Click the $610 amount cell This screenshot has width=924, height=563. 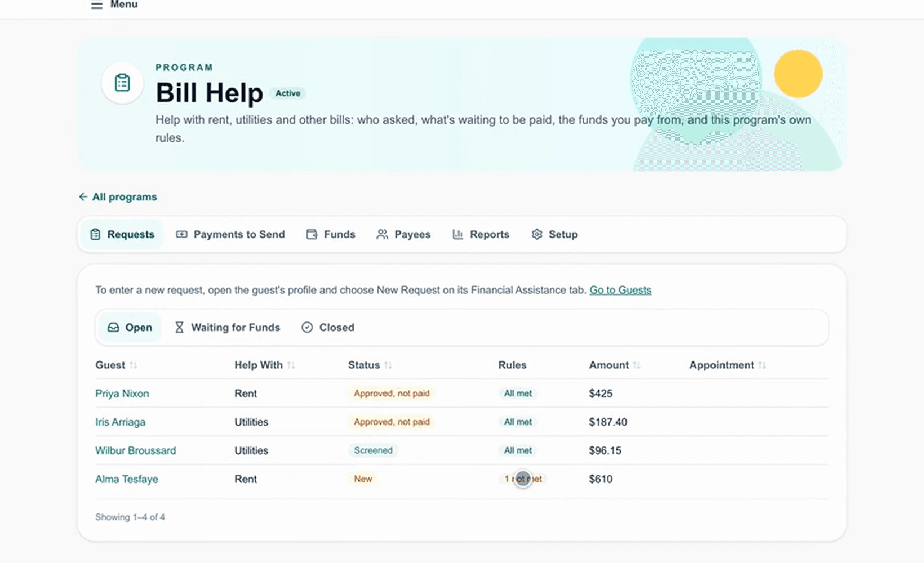[x=601, y=479]
